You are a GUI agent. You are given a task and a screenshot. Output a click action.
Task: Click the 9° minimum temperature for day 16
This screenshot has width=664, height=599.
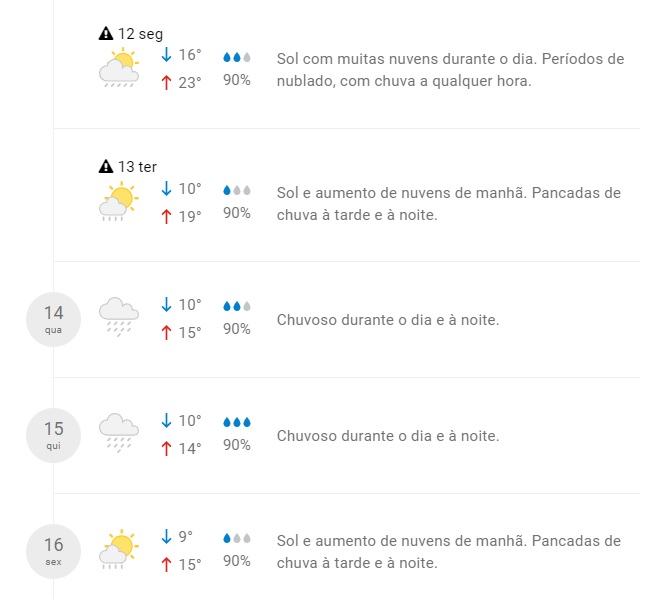click(185, 537)
